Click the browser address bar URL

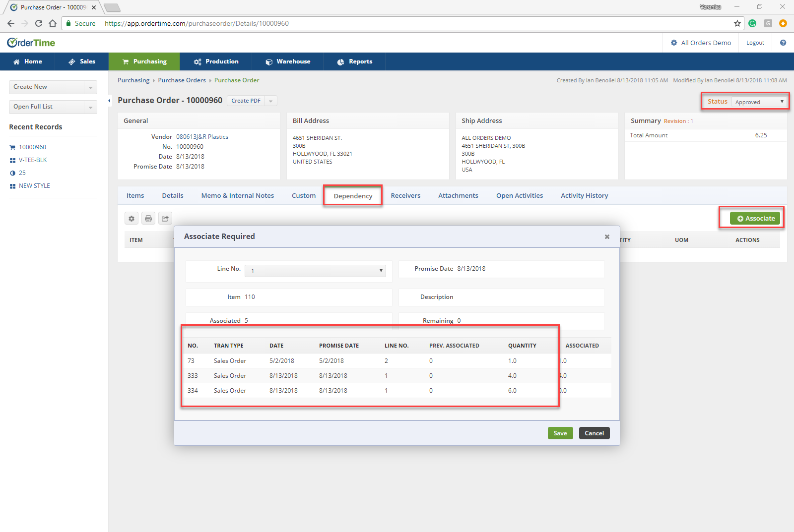(197, 23)
